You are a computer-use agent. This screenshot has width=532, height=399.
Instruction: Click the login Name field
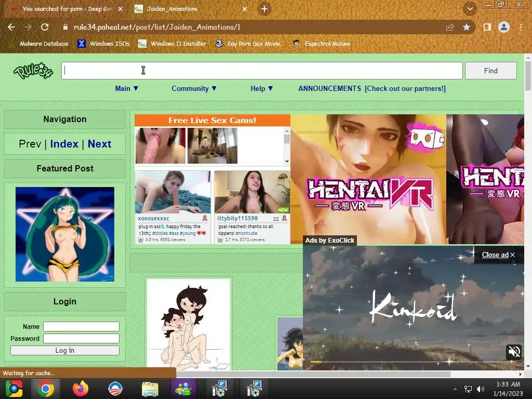click(81, 326)
